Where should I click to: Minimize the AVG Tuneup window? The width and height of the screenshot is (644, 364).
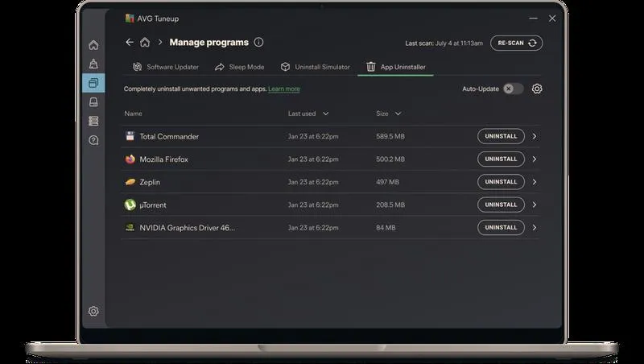click(533, 19)
